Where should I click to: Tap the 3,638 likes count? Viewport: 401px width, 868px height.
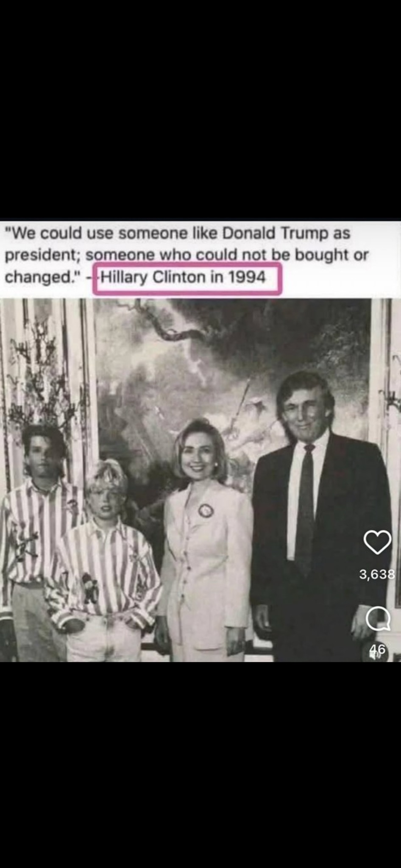coord(377,574)
